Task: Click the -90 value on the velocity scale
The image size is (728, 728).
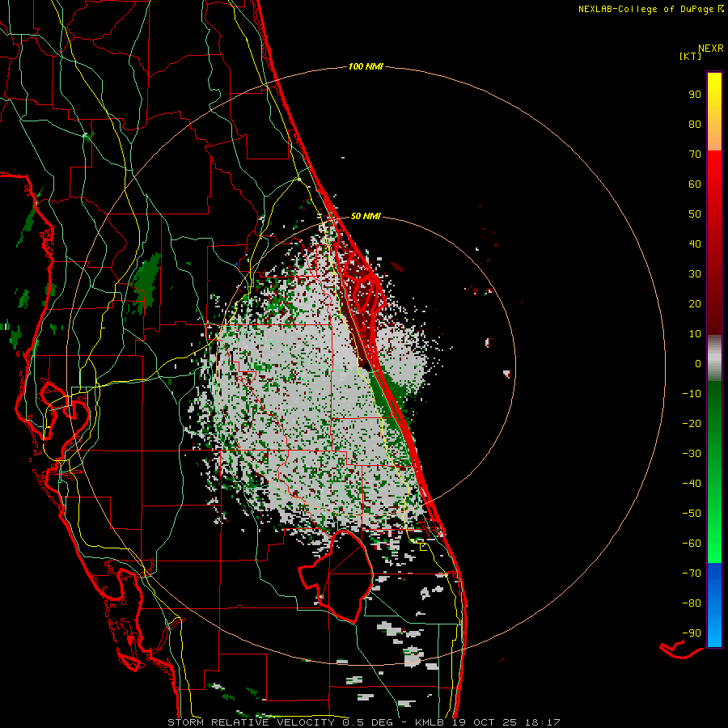Action: pyautogui.click(x=692, y=633)
